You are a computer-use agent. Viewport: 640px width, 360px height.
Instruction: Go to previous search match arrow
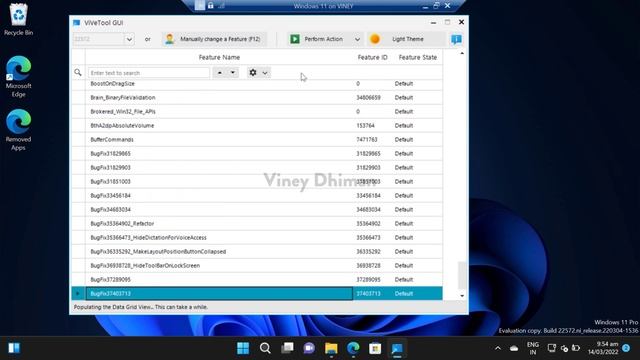(x=220, y=73)
